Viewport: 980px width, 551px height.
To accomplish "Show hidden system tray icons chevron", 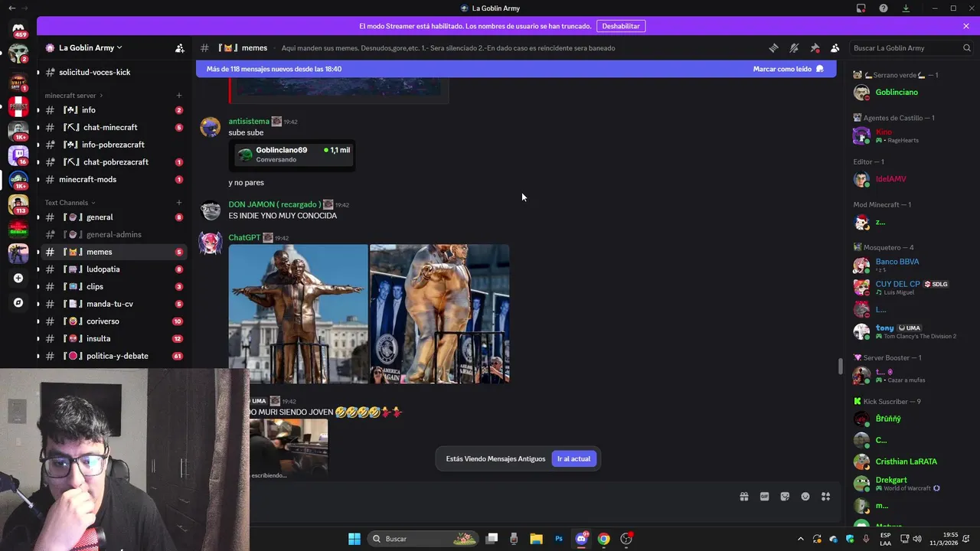I will click(801, 539).
